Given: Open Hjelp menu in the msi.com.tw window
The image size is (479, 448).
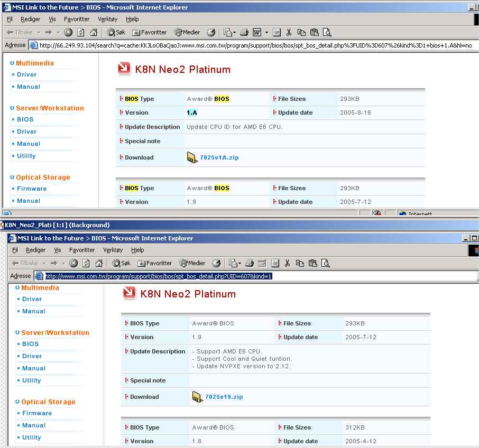Looking at the screenshot, I should [x=137, y=250].
